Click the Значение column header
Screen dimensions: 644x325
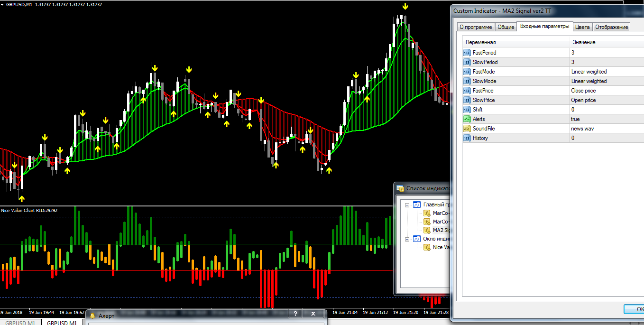point(607,42)
